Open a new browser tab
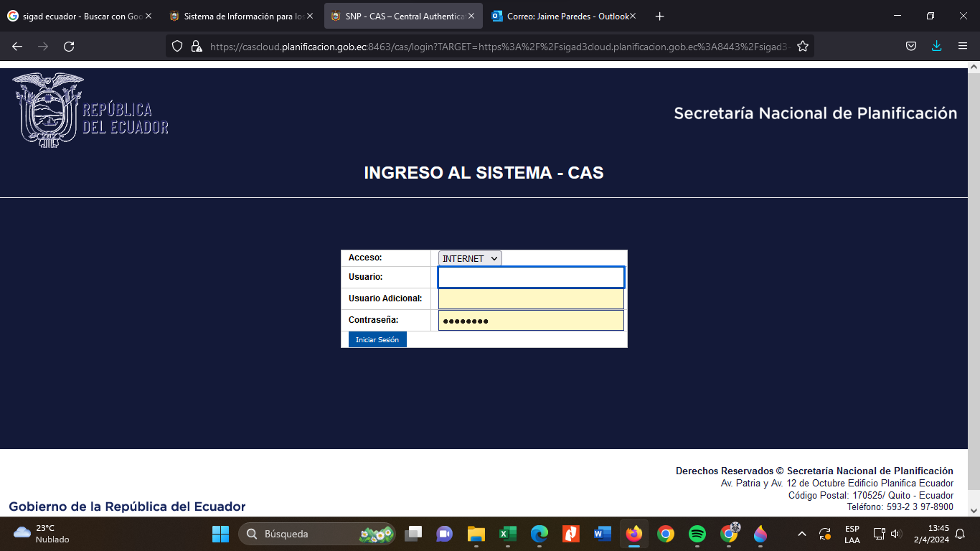 pos(660,16)
